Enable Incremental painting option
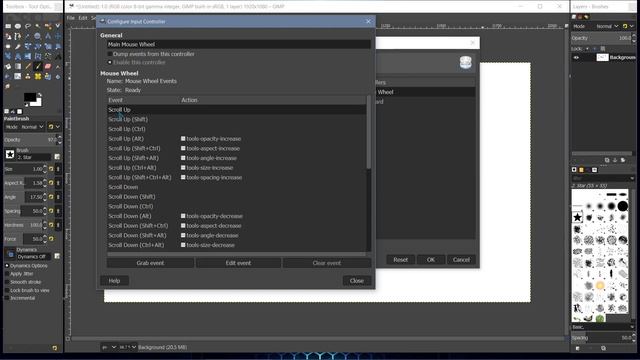The image size is (640, 360). click(7, 298)
